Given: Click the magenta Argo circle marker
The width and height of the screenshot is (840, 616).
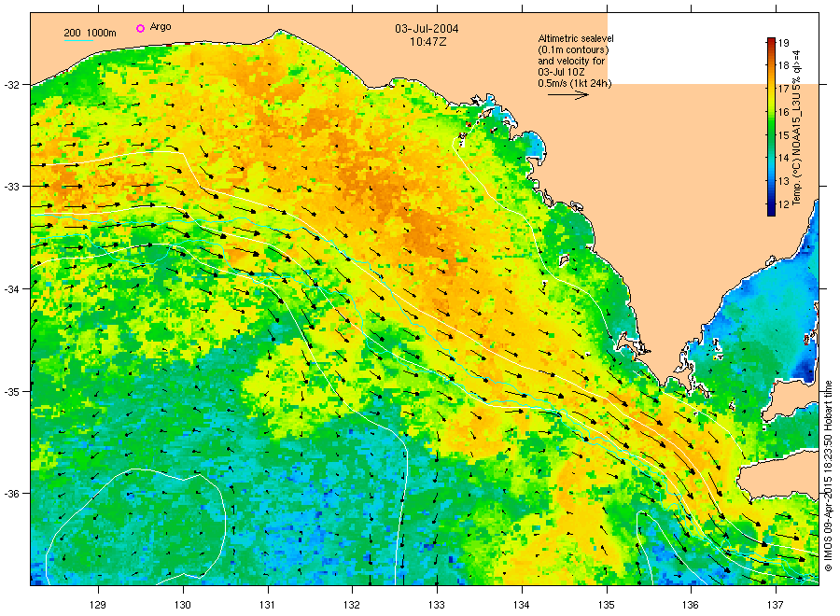Looking at the screenshot, I should (x=140, y=28).
